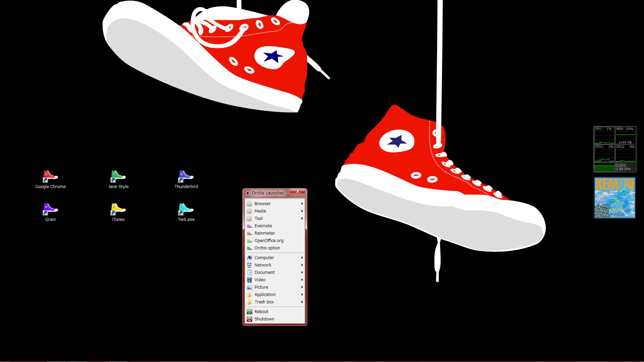Click the KEMURI album art widget

(x=614, y=198)
